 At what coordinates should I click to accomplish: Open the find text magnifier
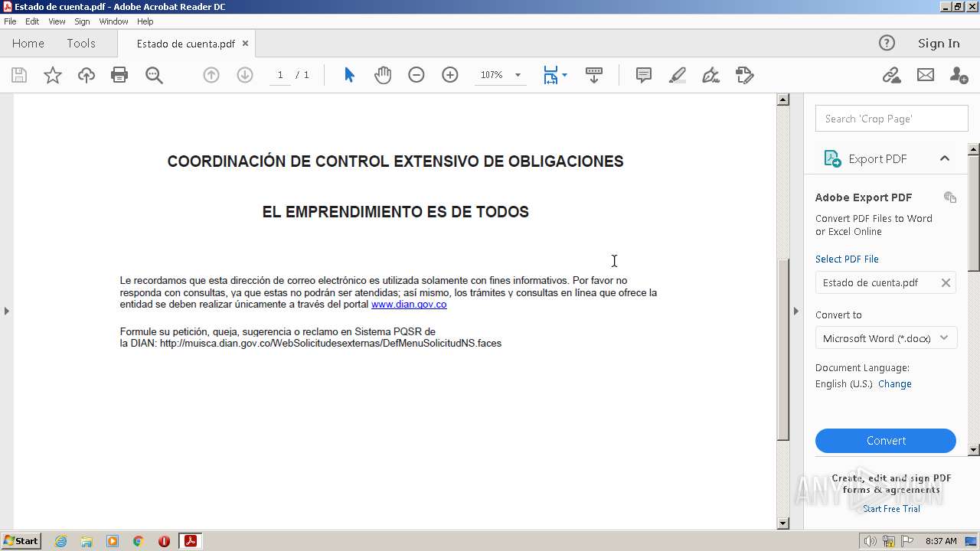point(154,75)
